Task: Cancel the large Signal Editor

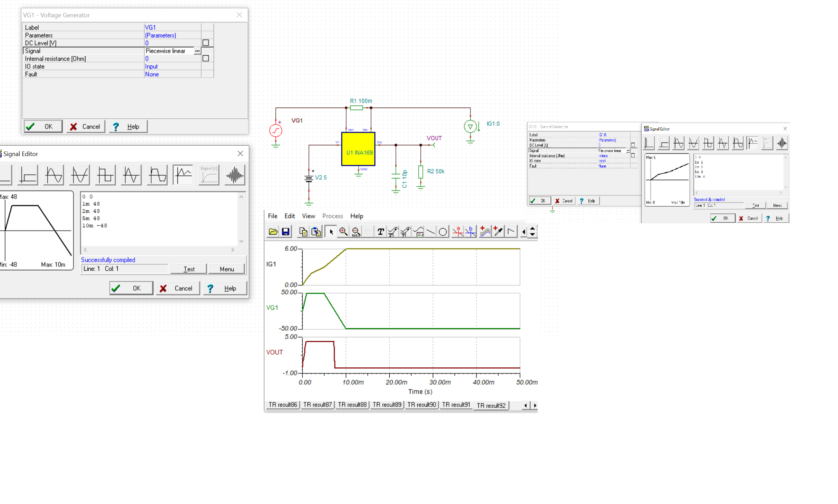Action: click(178, 288)
